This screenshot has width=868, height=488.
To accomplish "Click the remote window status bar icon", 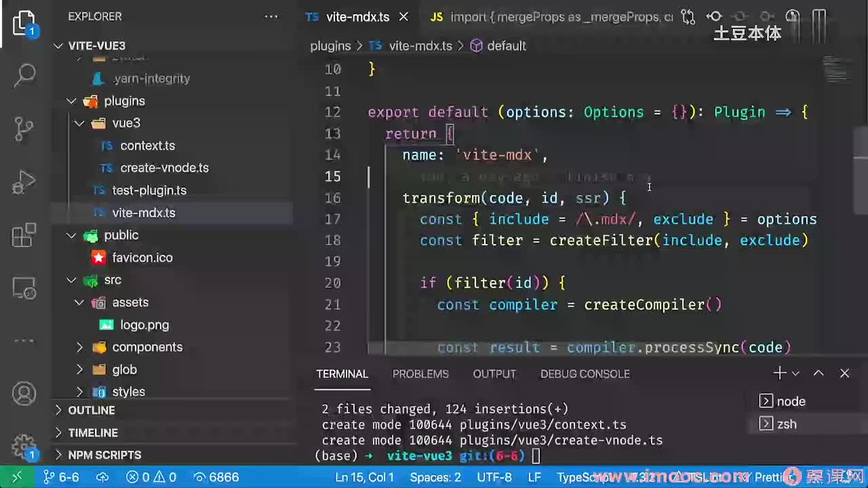I will [17, 477].
